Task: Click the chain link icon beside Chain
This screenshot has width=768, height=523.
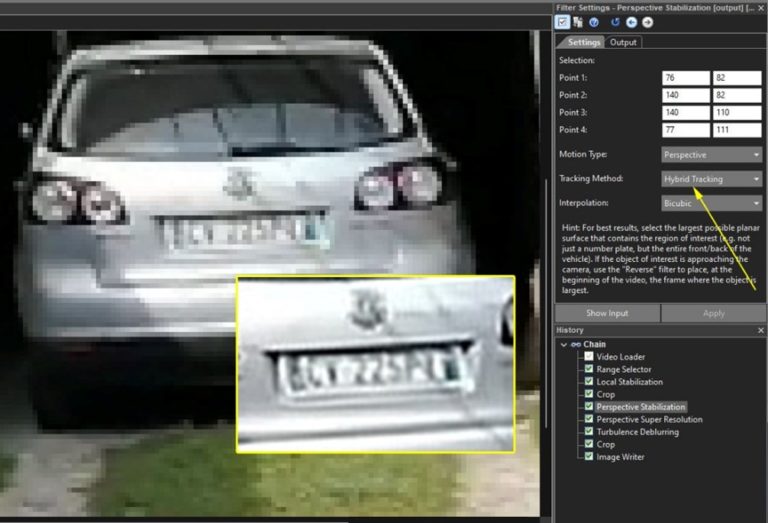Action: pyautogui.click(x=576, y=344)
